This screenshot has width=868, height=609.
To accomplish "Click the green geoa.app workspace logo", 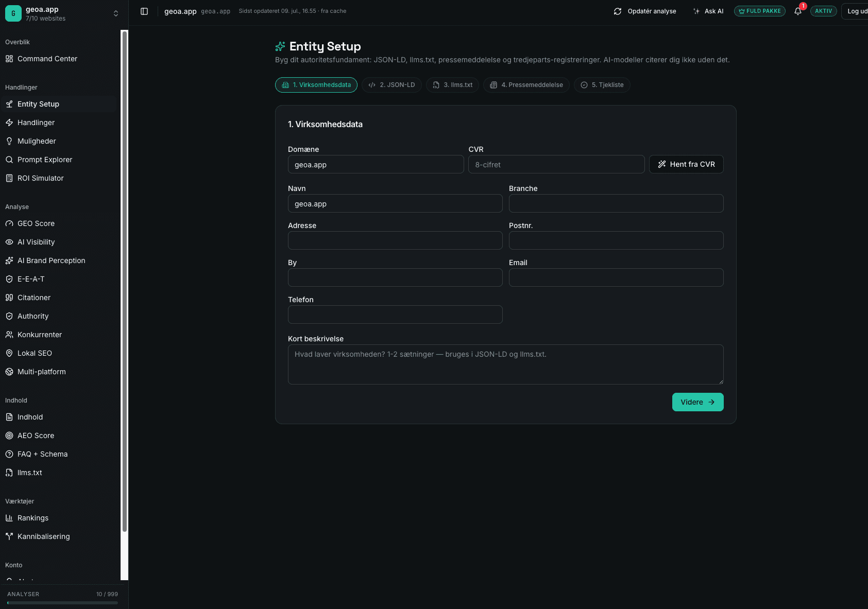I will pyautogui.click(x=13, y=13).
